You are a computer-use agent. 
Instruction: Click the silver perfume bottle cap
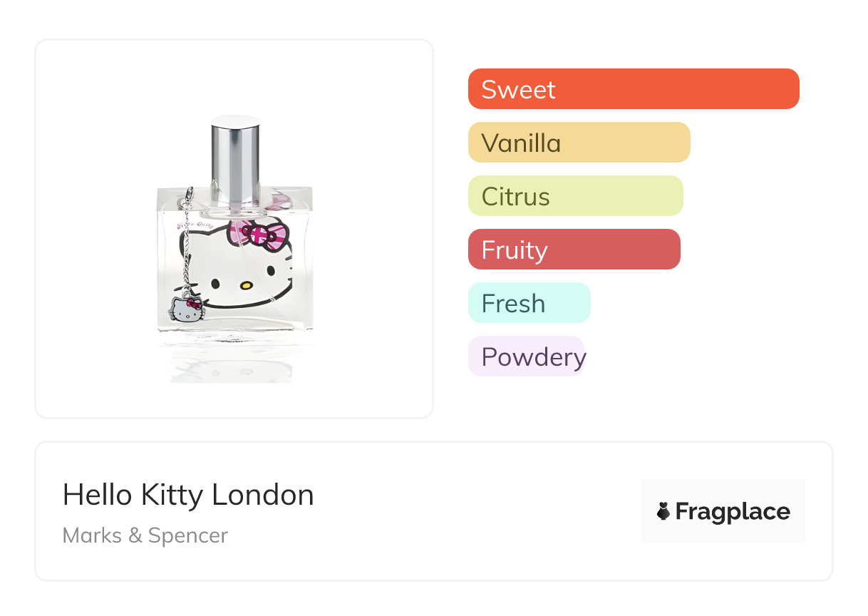coord(234,162)
